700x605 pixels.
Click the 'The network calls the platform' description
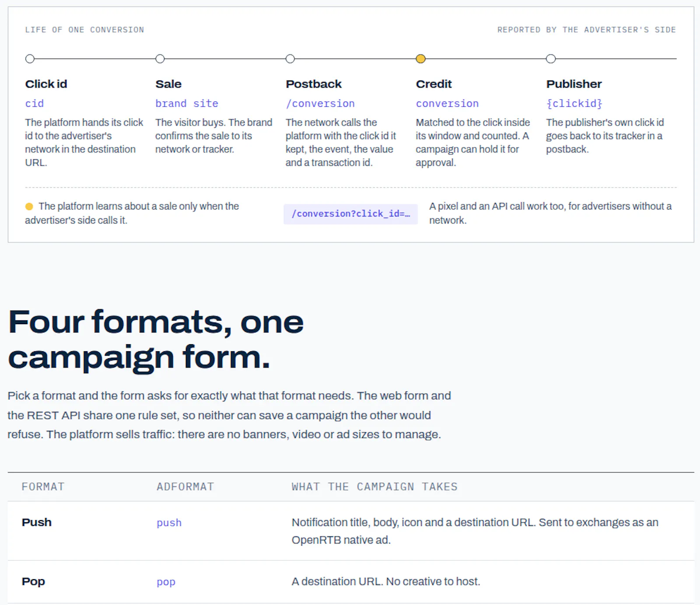[x=341, y=142]
